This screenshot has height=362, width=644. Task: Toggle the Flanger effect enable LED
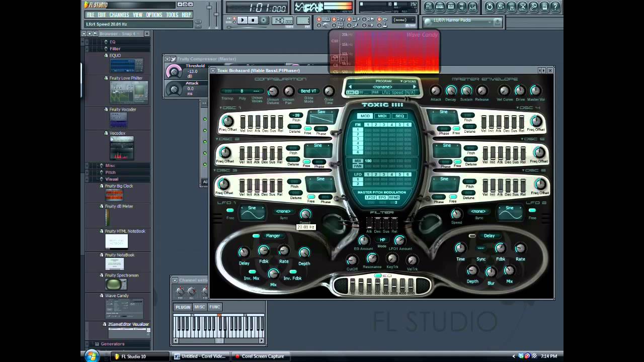pos(256,236)
